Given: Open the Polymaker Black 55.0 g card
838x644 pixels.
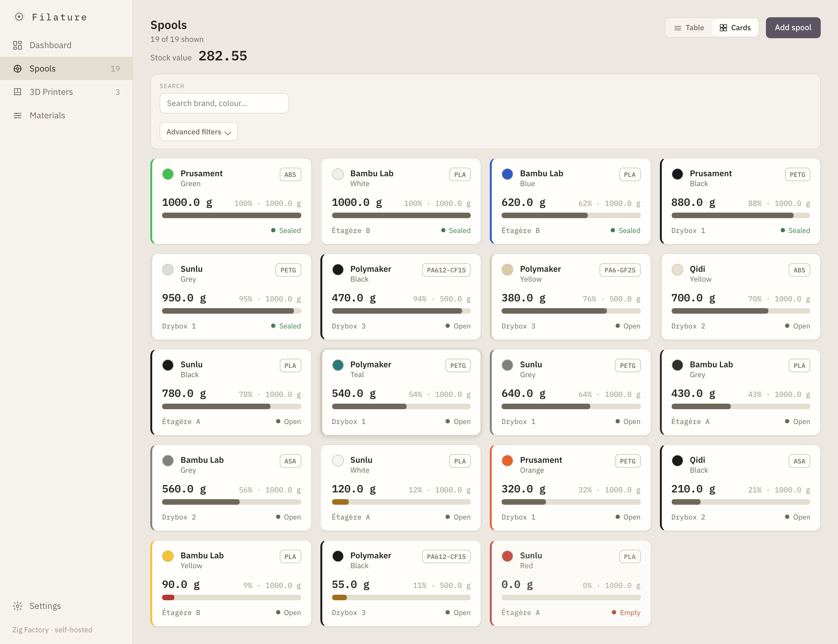Looking at the screenshot, I should point(401,583).
